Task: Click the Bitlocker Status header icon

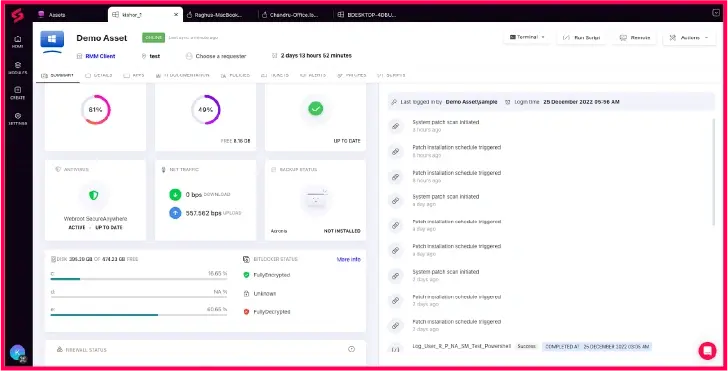Action: (247, 259)
